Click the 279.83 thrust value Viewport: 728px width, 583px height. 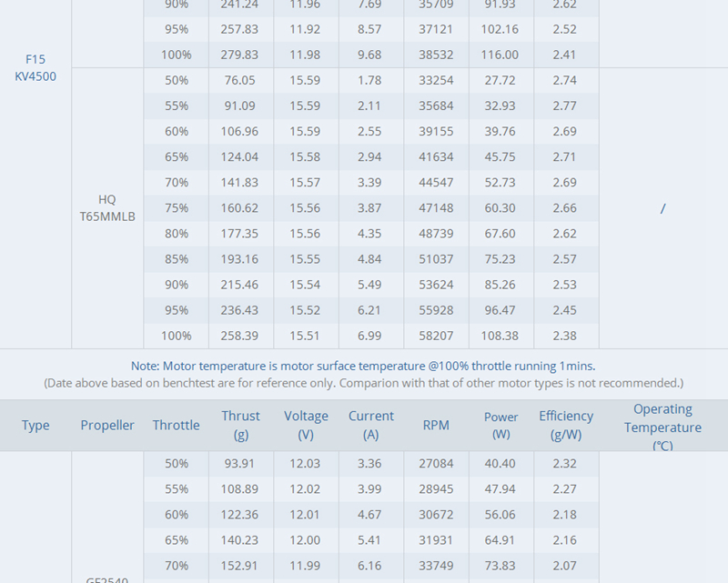coord(240,55)
